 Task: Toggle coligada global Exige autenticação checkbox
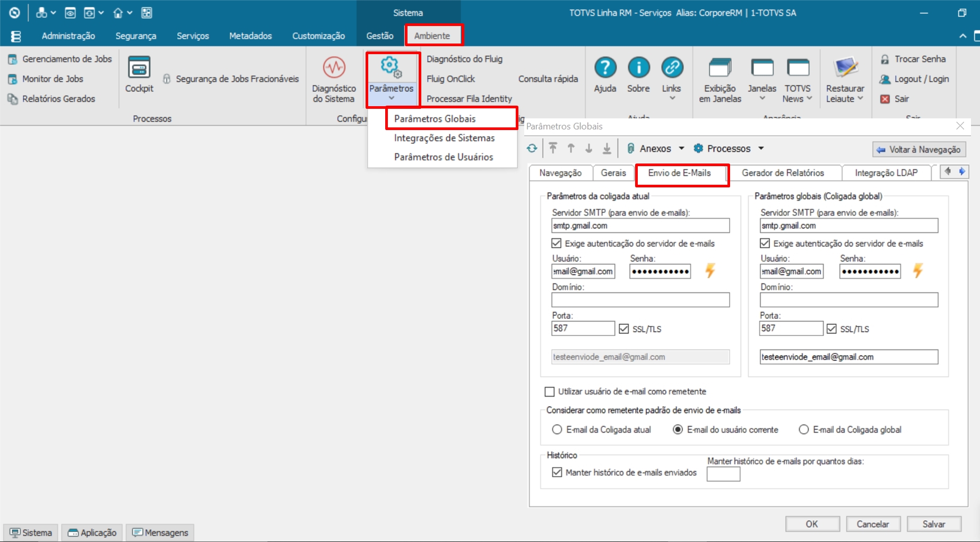(765, 243)
